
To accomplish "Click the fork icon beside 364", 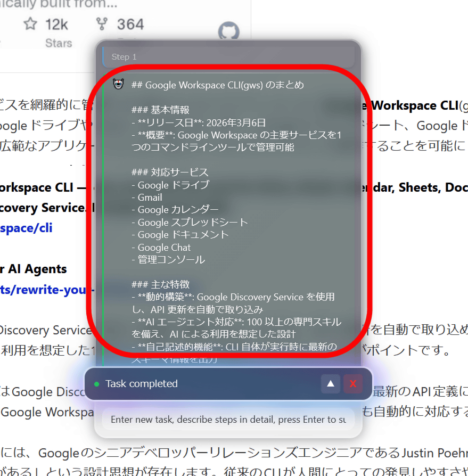I will click(x=102, y=23).
